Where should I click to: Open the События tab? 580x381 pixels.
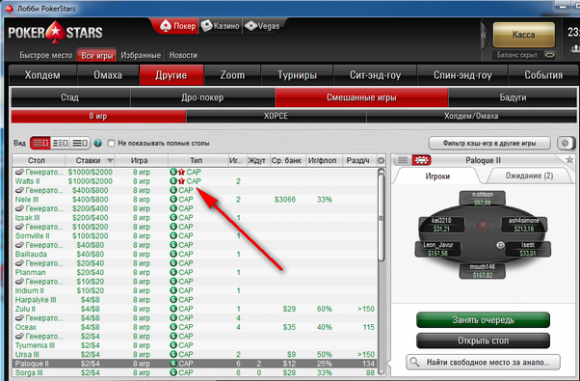[543, 75]
